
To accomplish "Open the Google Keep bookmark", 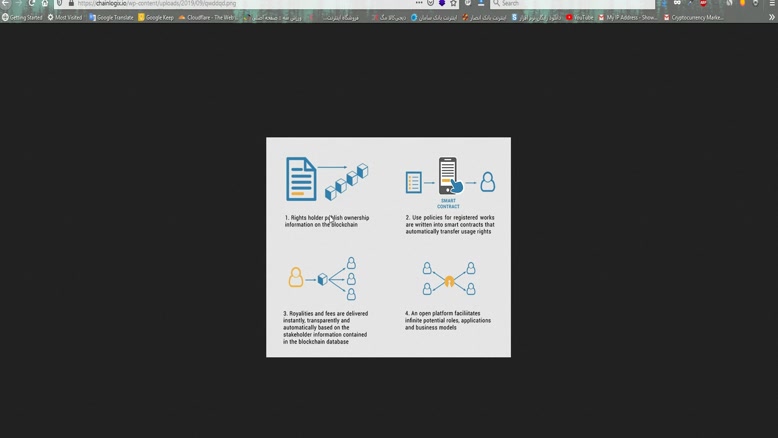I will [x=157, y=17].
